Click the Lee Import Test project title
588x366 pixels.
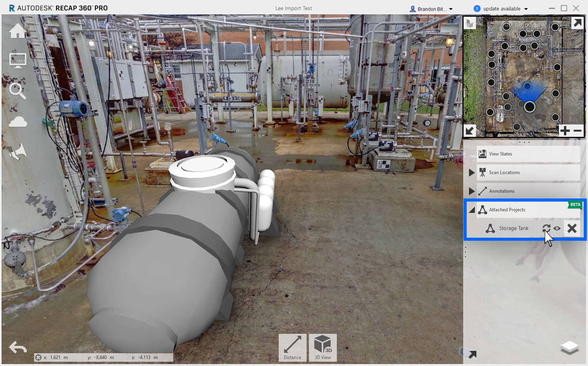[293, 9]
